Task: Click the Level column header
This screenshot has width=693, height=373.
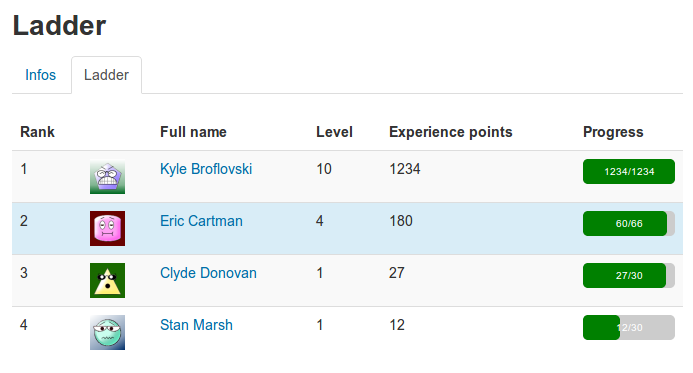Action: (334, 132)
